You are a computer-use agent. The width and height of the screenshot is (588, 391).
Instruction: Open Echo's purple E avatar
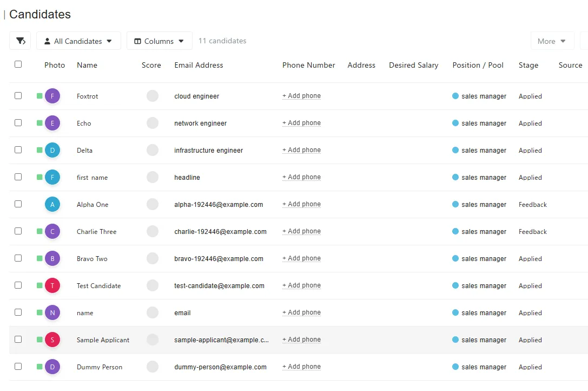coord(52,123)
